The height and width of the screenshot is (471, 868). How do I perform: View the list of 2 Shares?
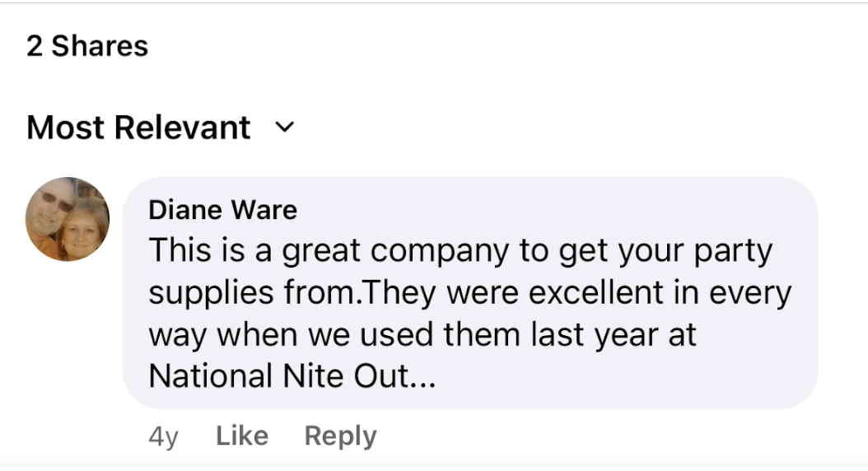tap(87, 46)
